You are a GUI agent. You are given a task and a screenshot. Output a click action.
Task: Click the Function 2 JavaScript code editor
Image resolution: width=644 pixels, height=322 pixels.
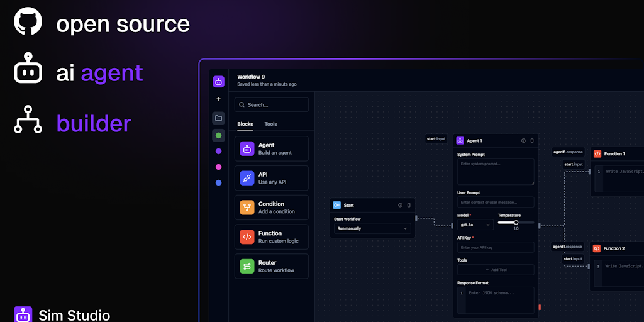(619, 274)
